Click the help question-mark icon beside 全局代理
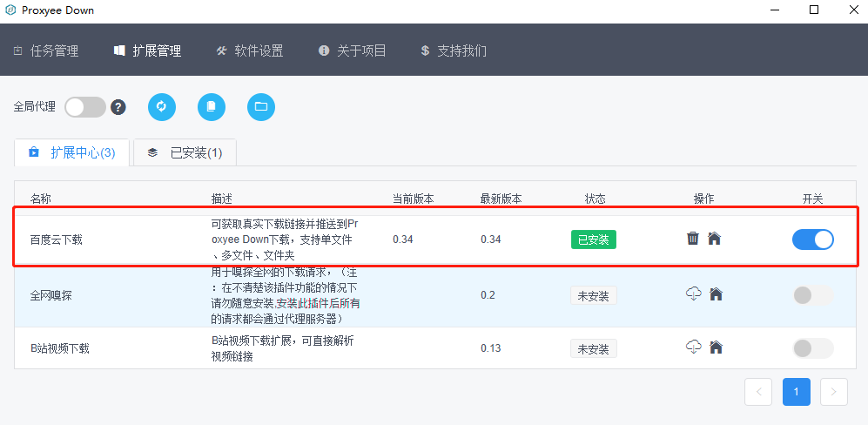Image resolution: width=868 pixels, height=425 pixels. coord(118,107)
